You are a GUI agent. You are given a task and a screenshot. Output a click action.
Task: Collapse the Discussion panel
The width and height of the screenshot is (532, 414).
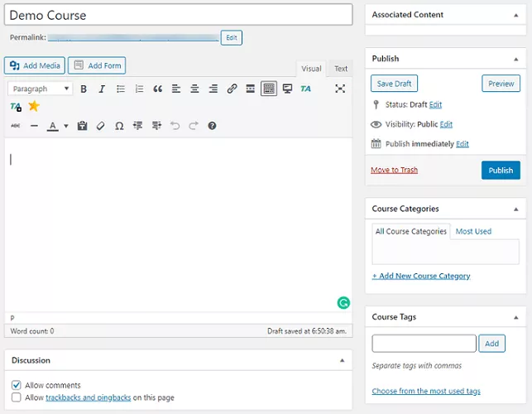343,361
